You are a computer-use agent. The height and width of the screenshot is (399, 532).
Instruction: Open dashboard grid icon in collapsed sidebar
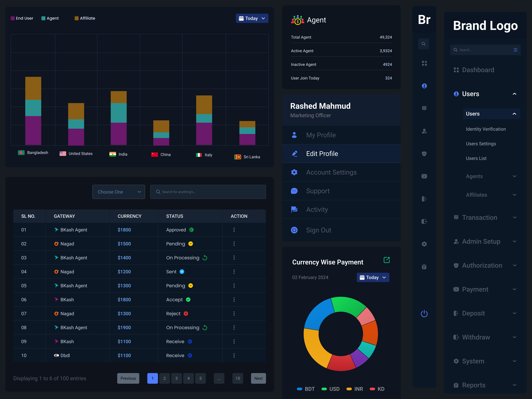click(x=424, y=63)
